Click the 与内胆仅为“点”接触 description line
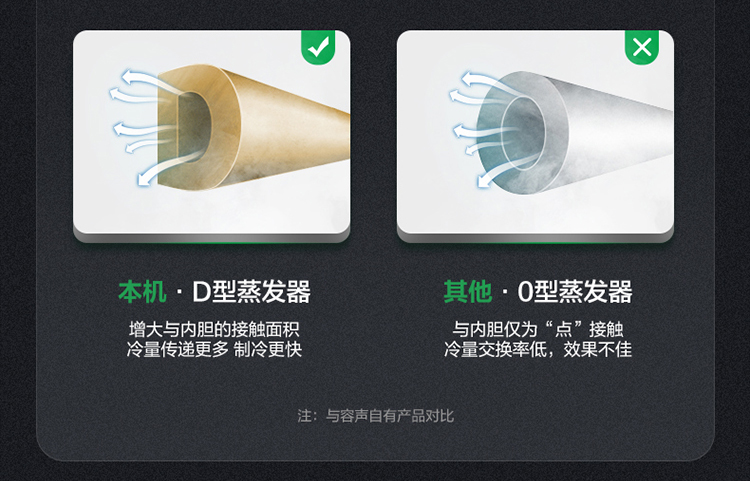The width and height of the screenshot is (750, 481). [538, 329]
